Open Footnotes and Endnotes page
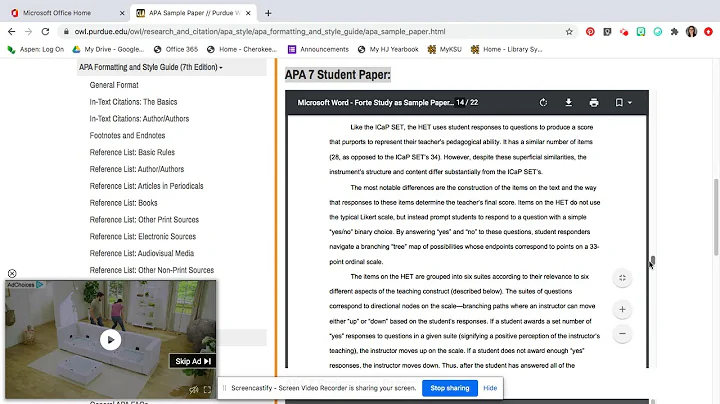720x404 pixels. point(127,135)
